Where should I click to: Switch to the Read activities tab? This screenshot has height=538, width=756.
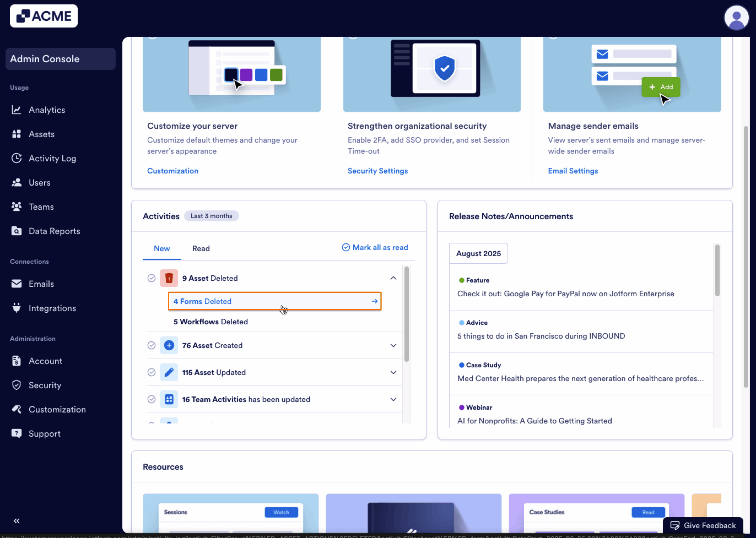(201, 248)
